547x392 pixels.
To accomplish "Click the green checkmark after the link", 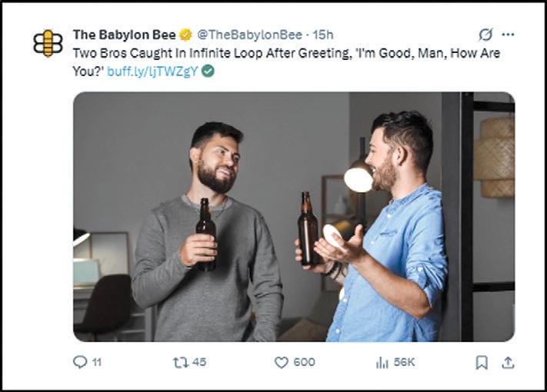I will [208, 71].
